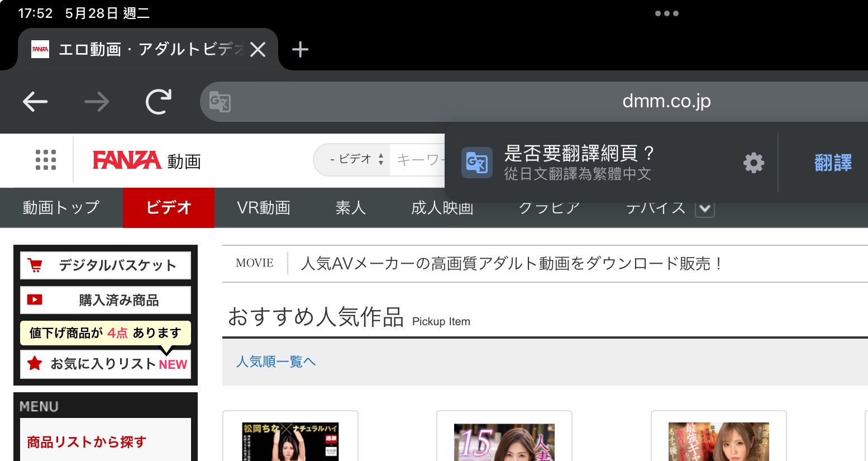The image size is (868, 461).
Task: Open the VR動画 tab
Action: (264, 208)
